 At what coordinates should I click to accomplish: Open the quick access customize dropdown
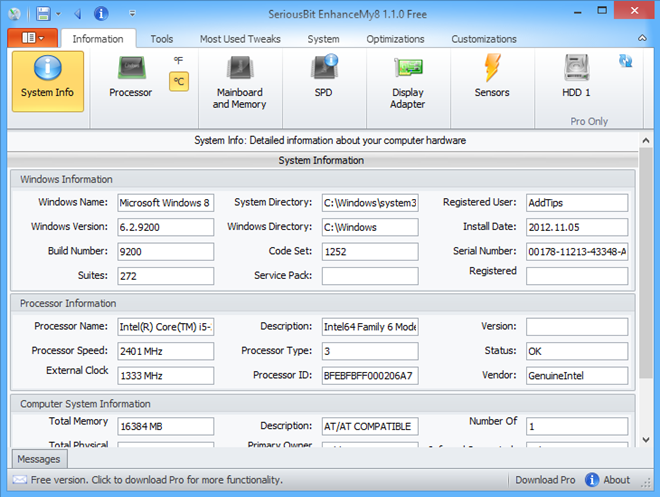[x=132, y=14]
